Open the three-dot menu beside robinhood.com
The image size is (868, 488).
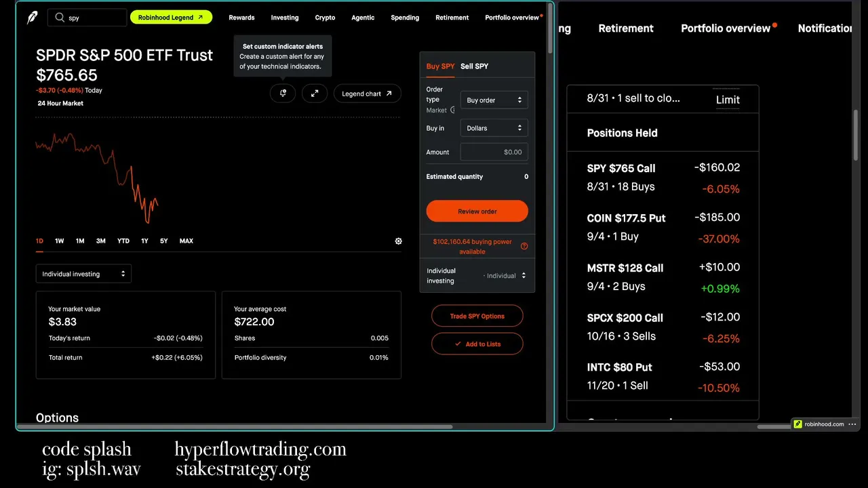(852, 424)
